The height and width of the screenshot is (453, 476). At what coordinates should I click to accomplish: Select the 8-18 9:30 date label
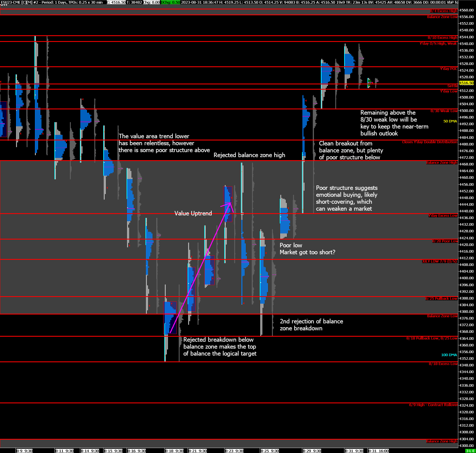click(174, 451)
